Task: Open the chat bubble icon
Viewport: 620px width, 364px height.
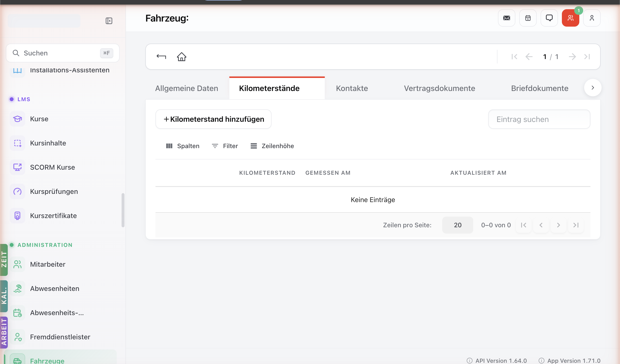Action: [549, 18]
